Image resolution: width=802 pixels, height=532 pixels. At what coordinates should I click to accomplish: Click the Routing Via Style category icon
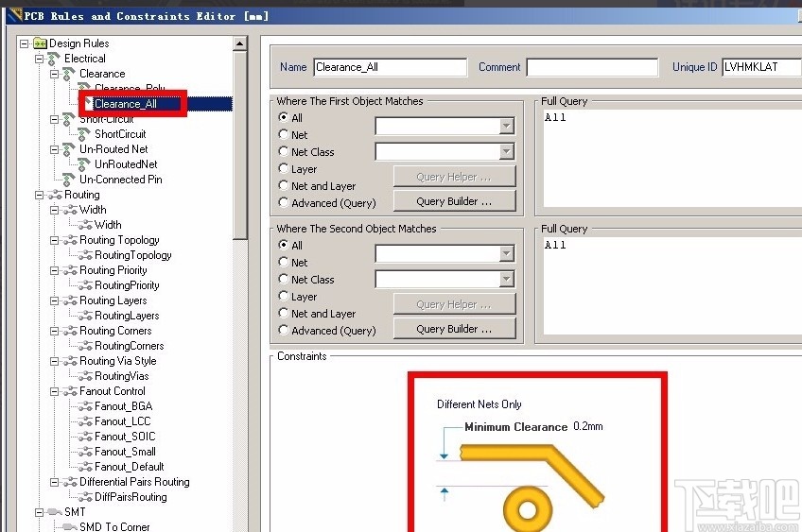tap(70, 361)
